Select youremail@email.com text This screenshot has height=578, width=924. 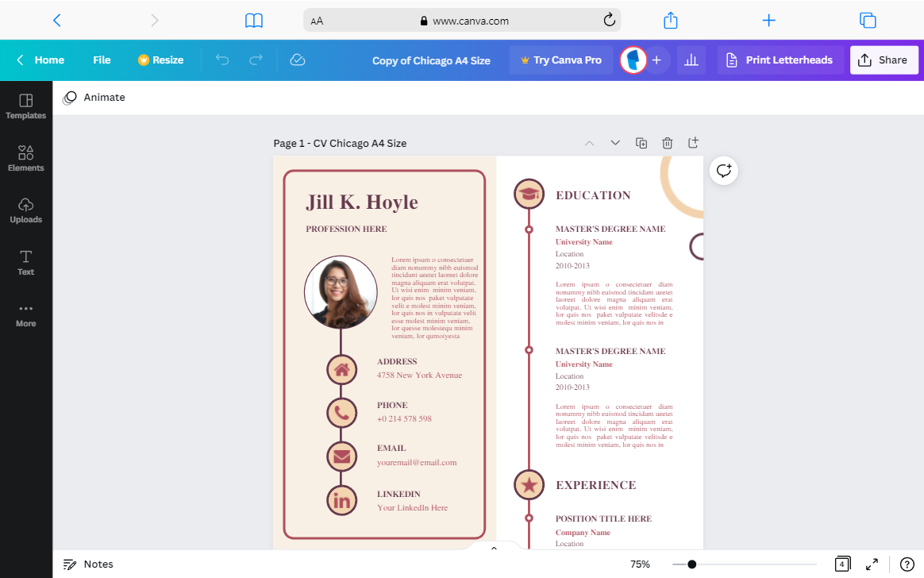coord(417,463)
